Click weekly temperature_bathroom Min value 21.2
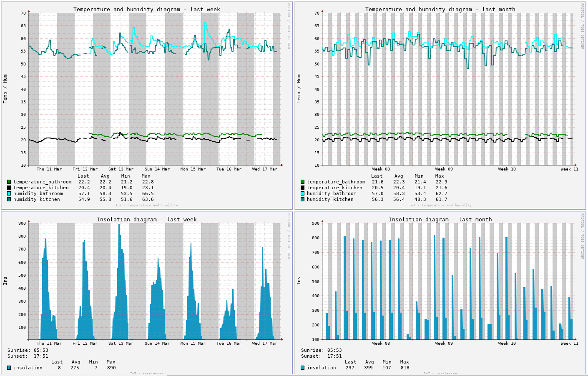The width and height of the screenshot is (588, 376). pos(127,182)
